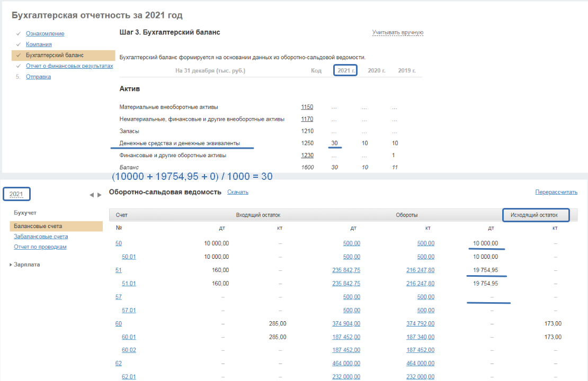Download the оборотно-сальдовая ведомость via Скачать
Viewport: 588px width, 381px height.
tap(237, 192)
